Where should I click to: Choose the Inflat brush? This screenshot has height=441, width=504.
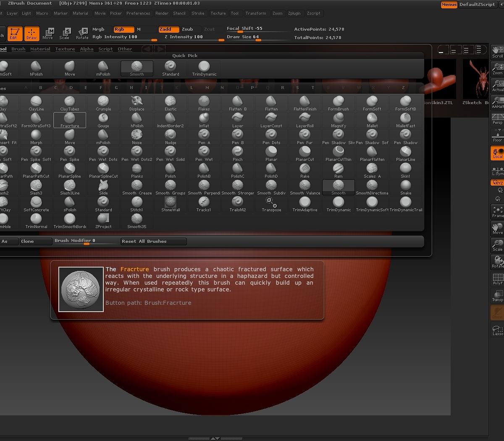pyautogui.click(x=204, y=120)
